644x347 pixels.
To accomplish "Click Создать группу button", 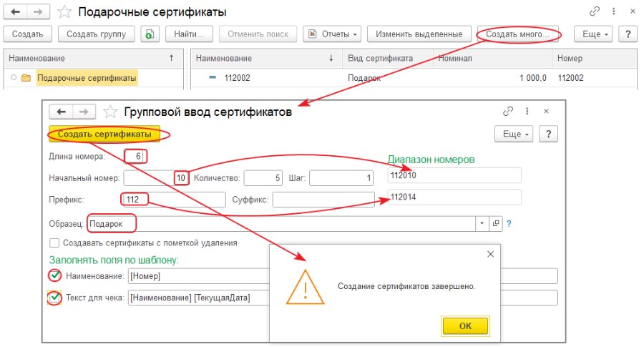I will point(96,34).
